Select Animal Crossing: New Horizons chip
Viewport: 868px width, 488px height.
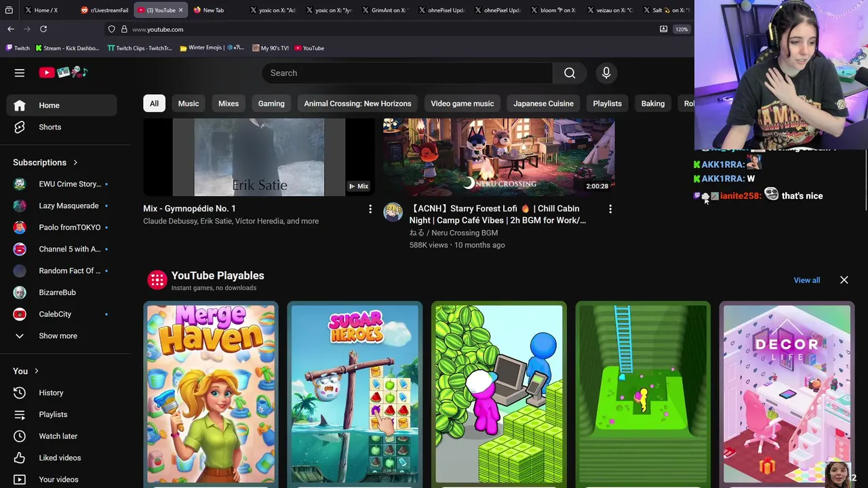[x=357, y=104]
